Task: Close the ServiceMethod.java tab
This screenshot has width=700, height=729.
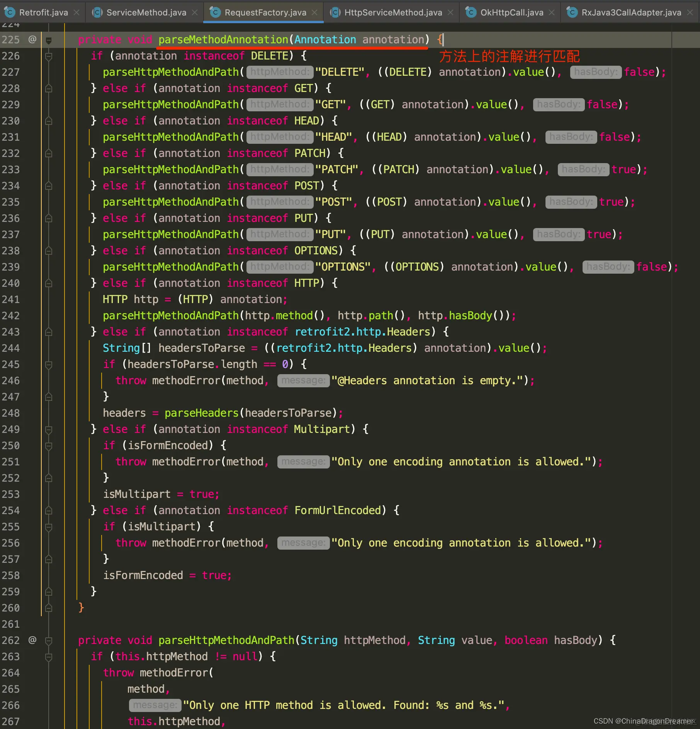Action: pyautogui.click(x=195, y=12)
